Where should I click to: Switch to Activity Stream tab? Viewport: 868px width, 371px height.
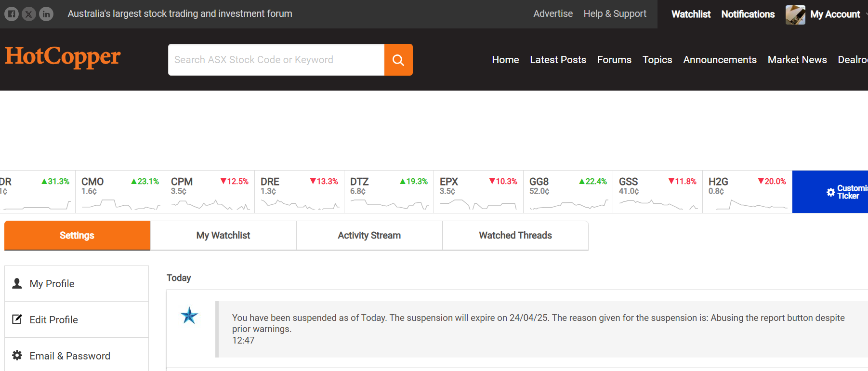pyautogui.click(x=369, y=236)
